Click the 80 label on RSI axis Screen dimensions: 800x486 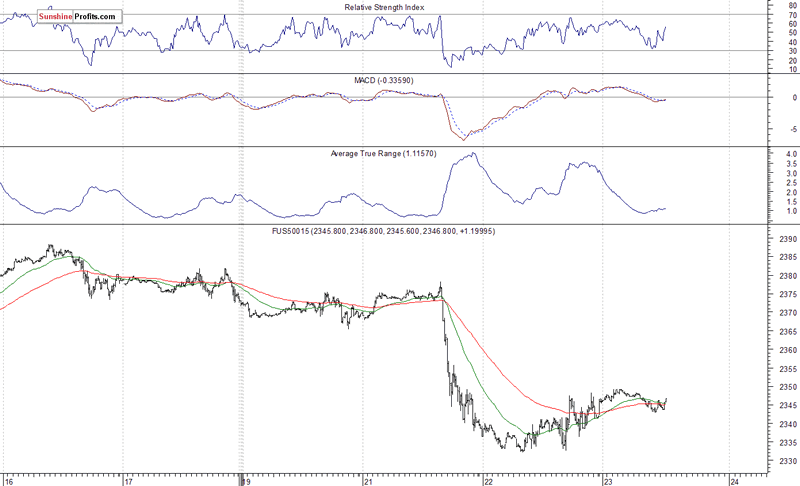click(x=792, y=5)
